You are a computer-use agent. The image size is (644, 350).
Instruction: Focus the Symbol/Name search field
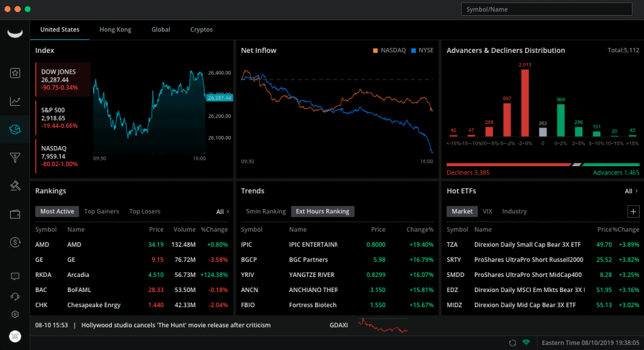[547, 9]
